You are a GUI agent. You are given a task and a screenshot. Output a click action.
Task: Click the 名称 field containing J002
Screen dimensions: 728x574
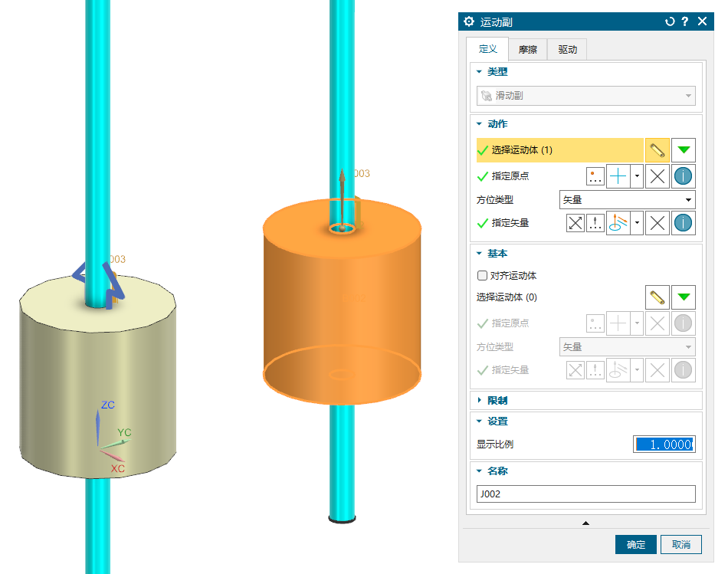coord(585,494)
